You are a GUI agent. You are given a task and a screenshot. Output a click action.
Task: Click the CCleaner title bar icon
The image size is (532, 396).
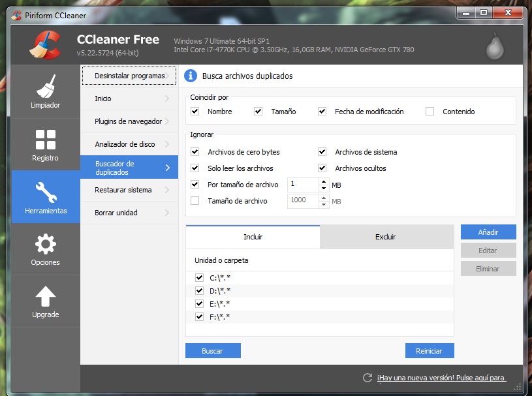16,15
